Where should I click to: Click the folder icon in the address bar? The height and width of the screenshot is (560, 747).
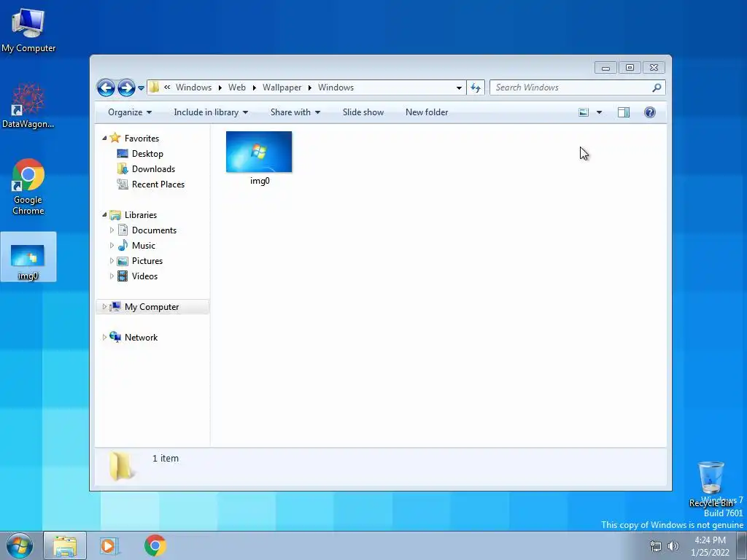pos(154,87)
